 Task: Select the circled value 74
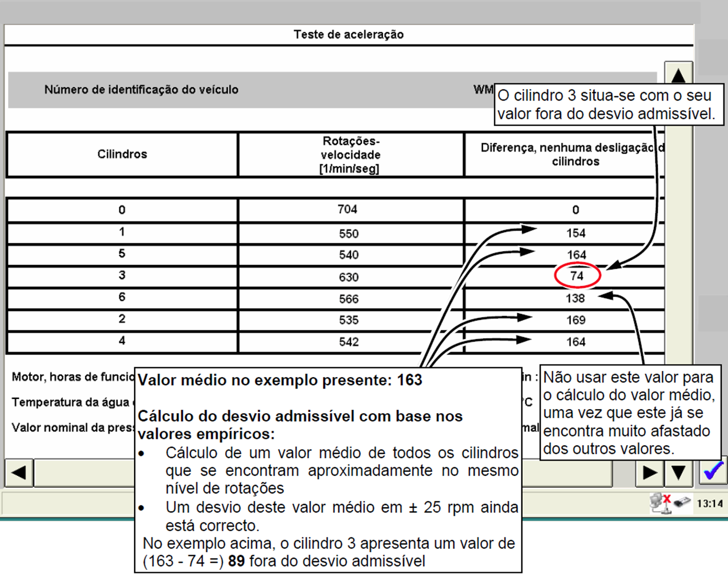577,276
